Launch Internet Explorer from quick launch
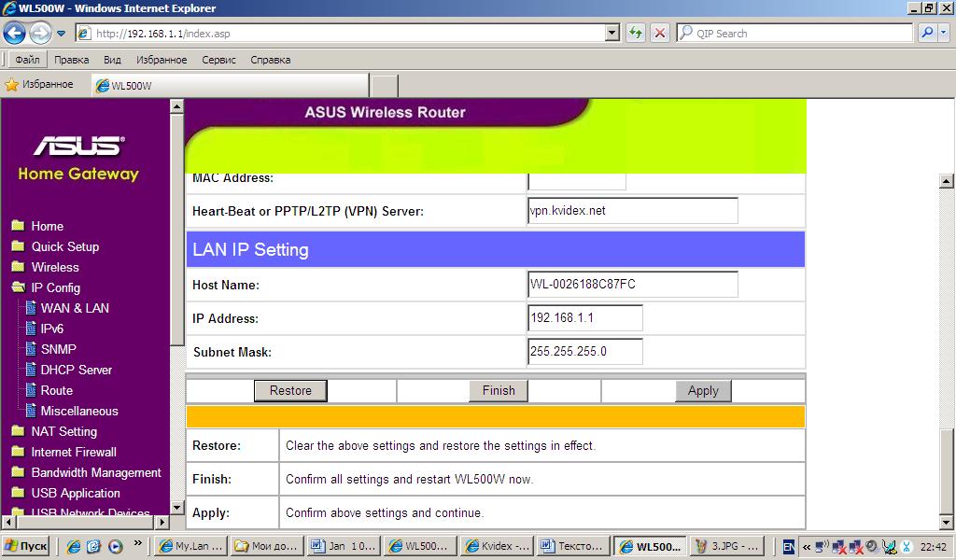This screenshot has height=560, width=956. 73,547
